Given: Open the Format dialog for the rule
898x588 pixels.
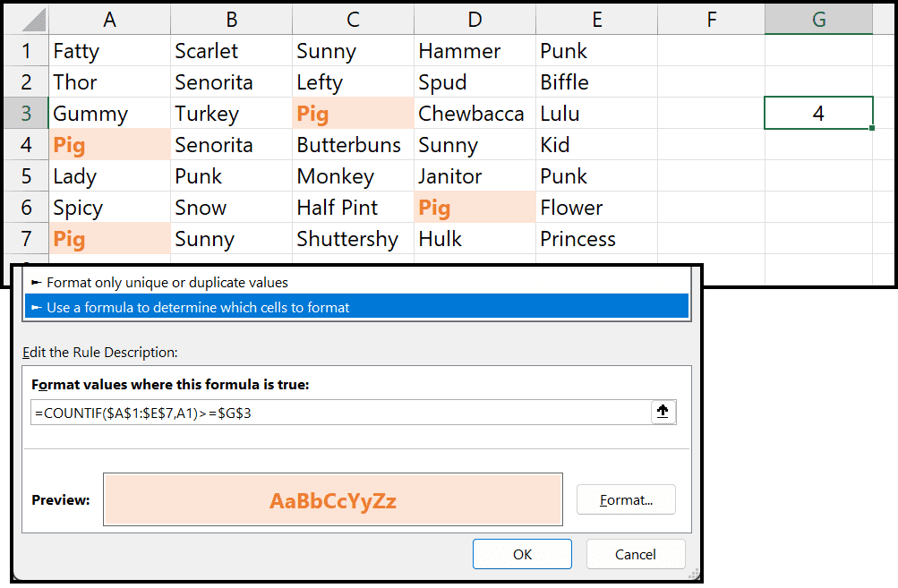Looking at the screenshot, I should tap(625, 499).
